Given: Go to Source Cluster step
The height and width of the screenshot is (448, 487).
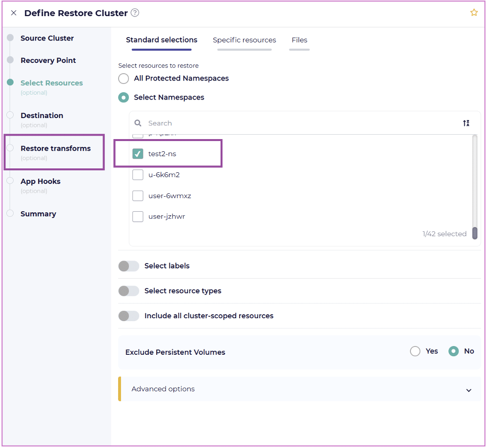Looking at the screenshot, I should point(47,38).
